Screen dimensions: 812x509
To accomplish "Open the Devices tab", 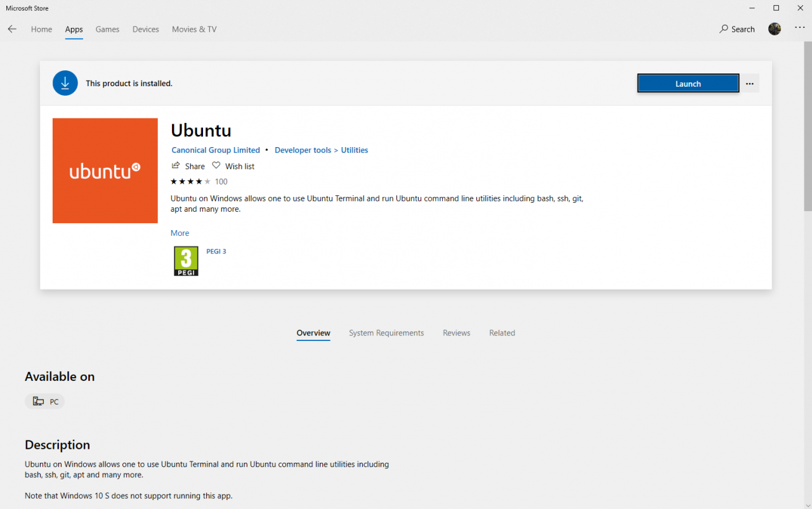I will pyautogui.click(x=146, y=29).
